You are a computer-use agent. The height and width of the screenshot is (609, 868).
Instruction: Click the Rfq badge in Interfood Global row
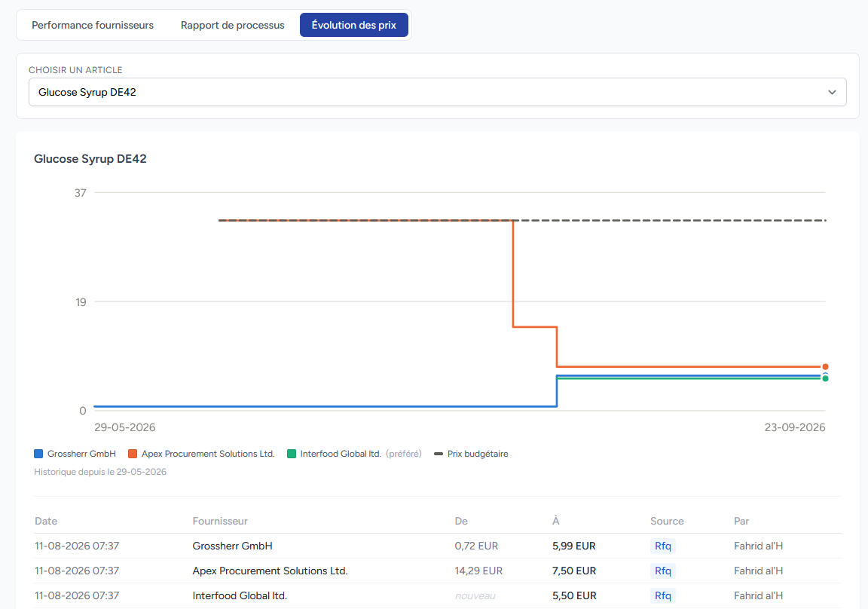(x=662, y=595)
